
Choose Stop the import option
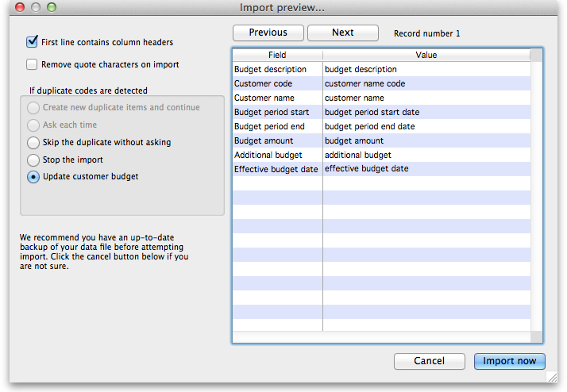33,159
